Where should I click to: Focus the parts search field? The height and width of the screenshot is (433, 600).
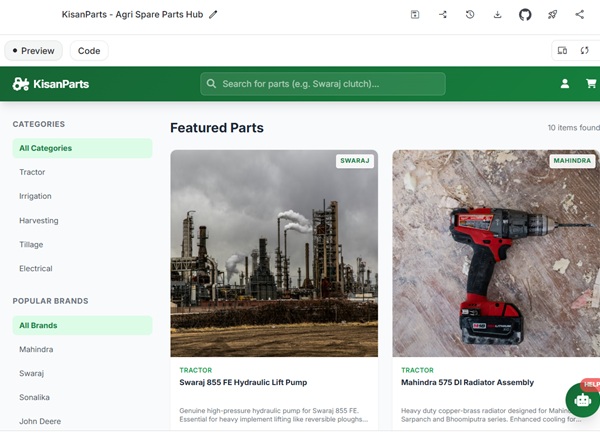[323, 84]
